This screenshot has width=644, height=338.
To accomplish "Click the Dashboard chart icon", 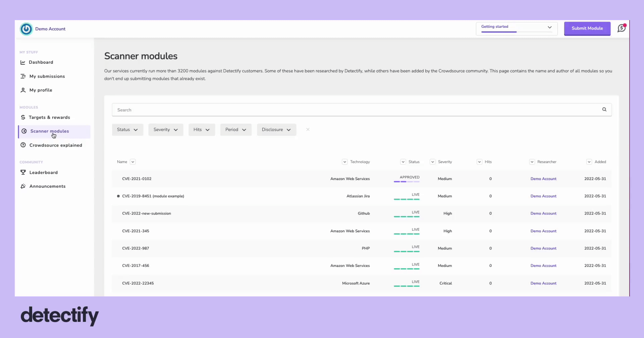I will (23, 62).
